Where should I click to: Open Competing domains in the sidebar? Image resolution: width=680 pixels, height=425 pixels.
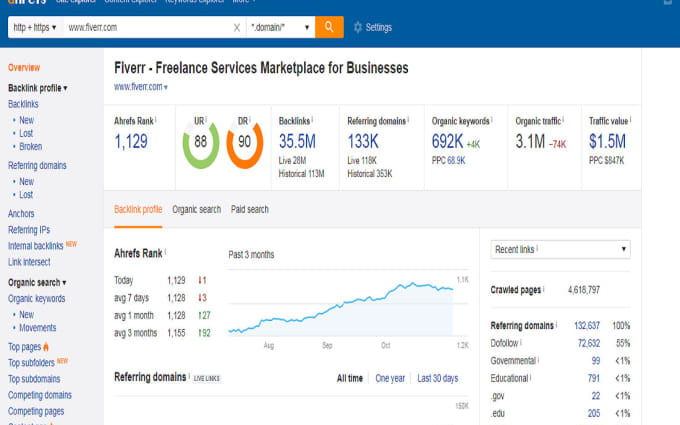click(40, 395)
